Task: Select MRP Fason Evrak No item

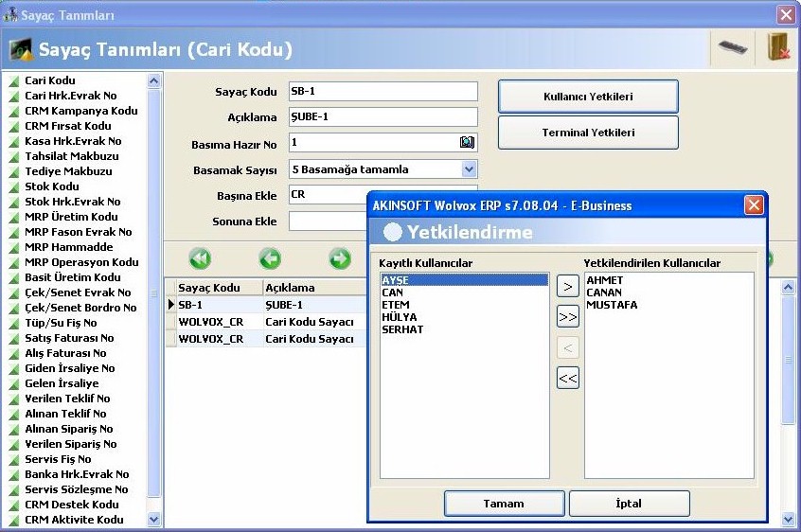Action: tap(79, 232)
